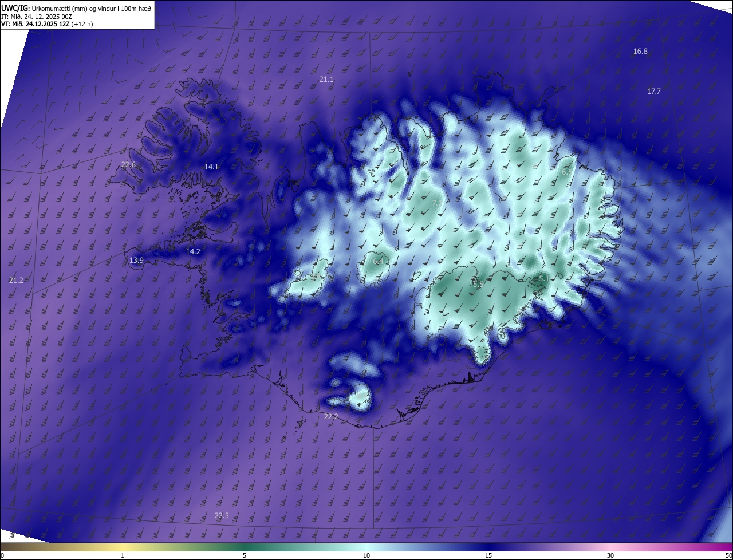Click the 22.6 value label
The width and height of the screenshot is (733, 560).
pyautogui.click(x=129, y=165)
